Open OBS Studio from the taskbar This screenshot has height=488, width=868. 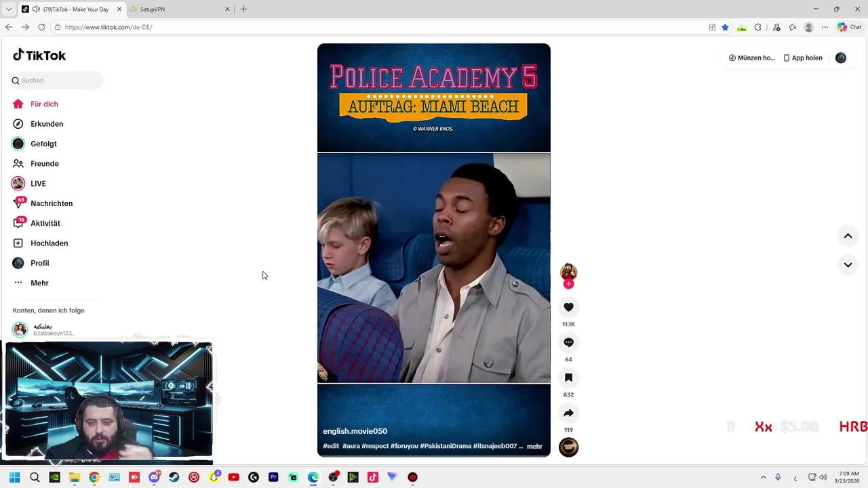click(333, 477)
